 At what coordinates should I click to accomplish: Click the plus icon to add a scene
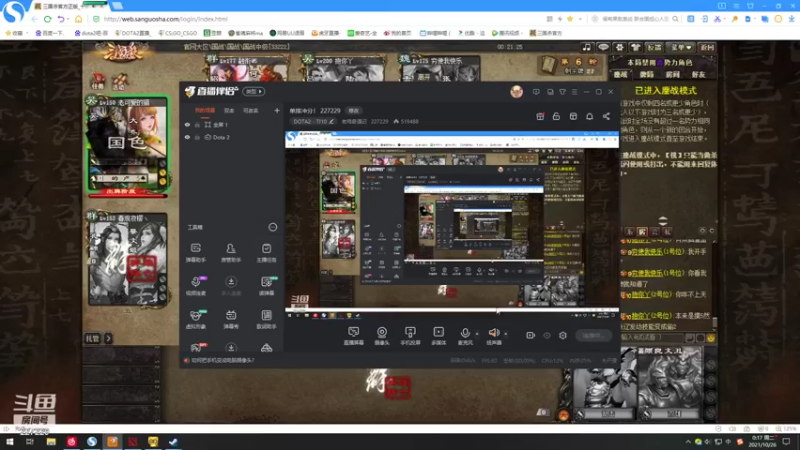[277, 110]
